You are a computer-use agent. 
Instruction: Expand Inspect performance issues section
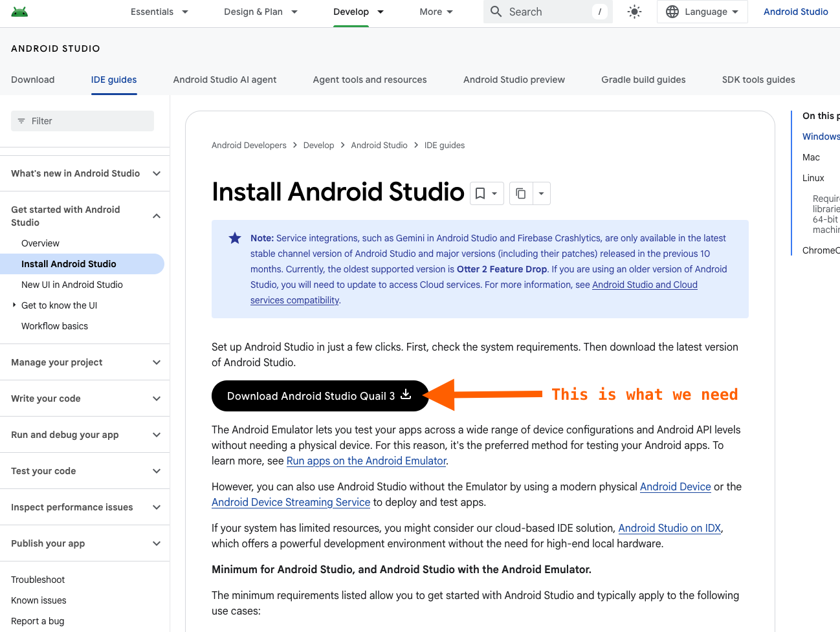pos(85,507)
